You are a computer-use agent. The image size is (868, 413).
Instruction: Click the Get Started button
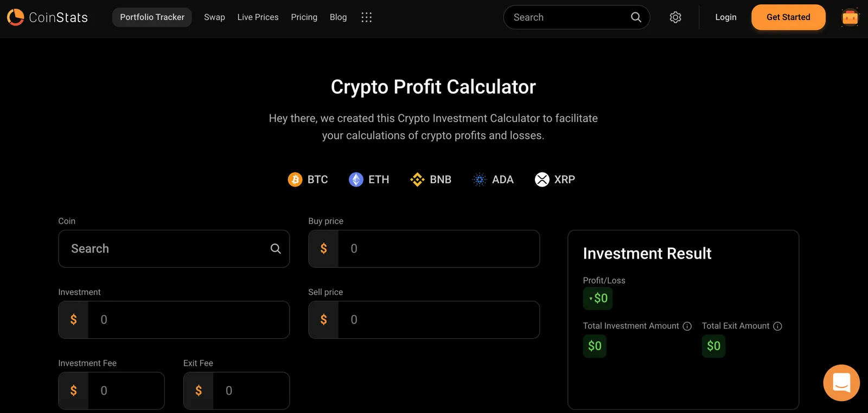pos(788,17)
